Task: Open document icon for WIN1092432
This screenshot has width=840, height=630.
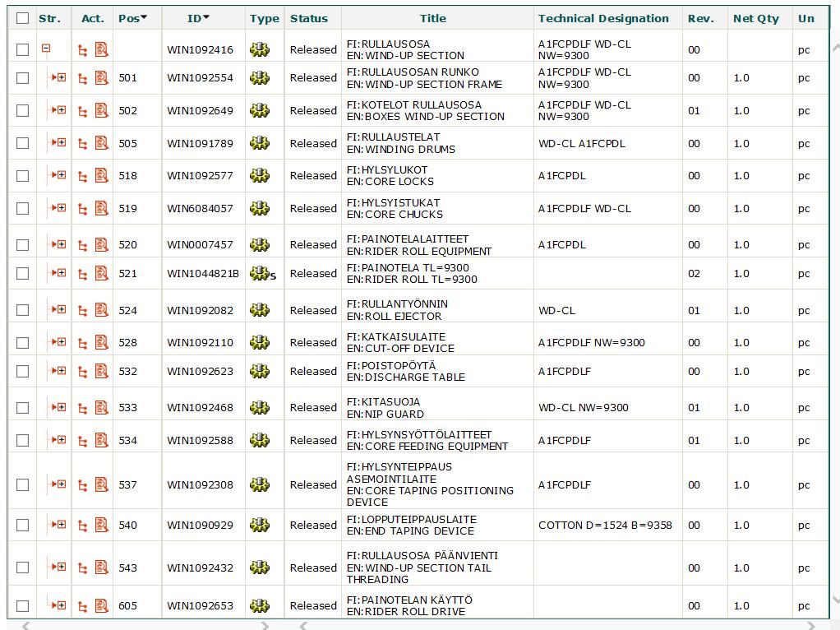Action: point(101,567)
